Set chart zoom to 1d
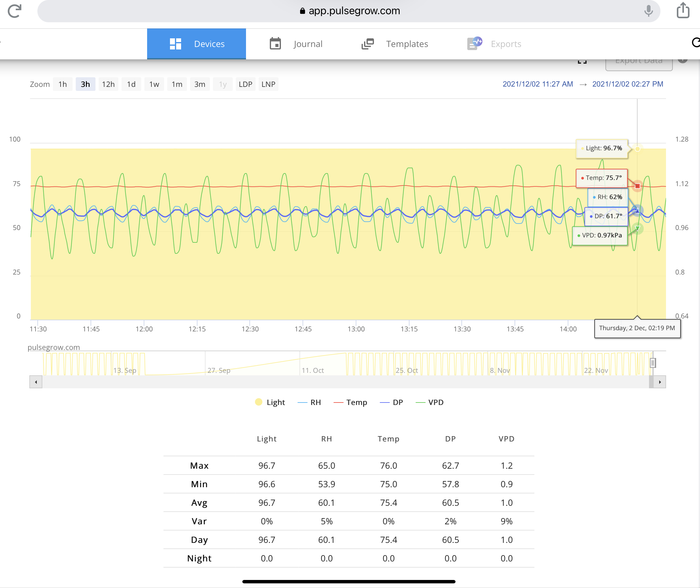700x588 pixels. (x=131, y=84)
